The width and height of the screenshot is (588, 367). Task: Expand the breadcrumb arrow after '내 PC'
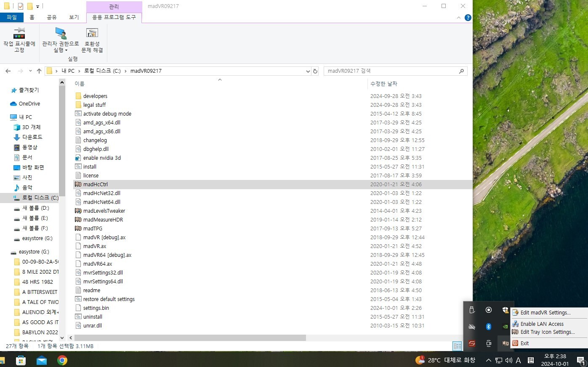click(79, 71)
